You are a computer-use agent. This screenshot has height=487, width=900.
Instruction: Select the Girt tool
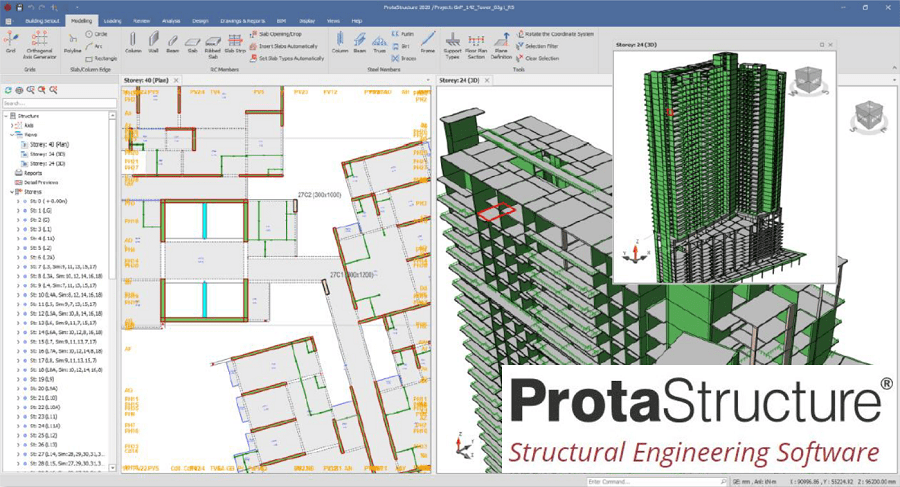[401, 46]
